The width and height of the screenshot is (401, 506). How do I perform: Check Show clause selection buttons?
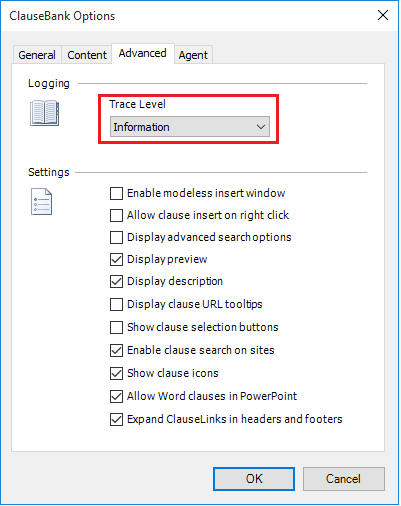pyautogui.click(x=116, y=327)
